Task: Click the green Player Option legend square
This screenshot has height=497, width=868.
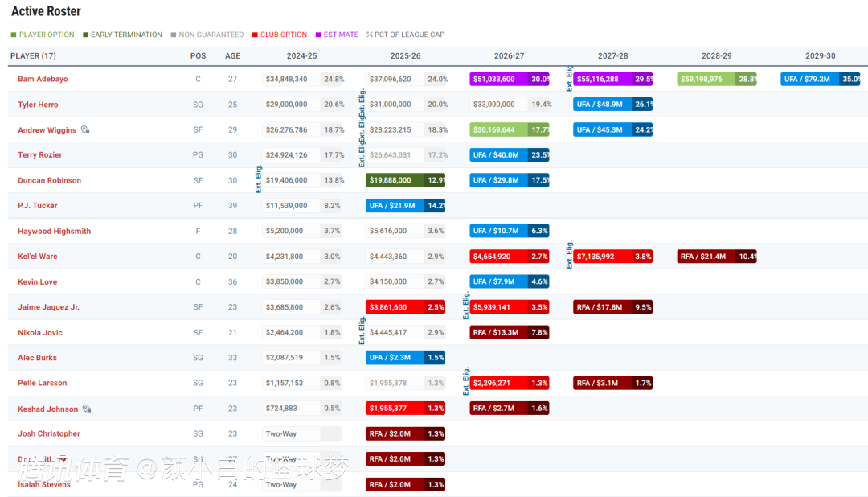Action: [14, 35]
